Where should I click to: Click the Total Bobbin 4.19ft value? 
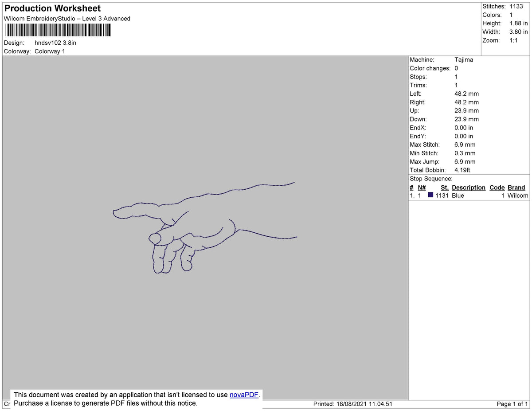pyautogui.click(x=462, y=170)
